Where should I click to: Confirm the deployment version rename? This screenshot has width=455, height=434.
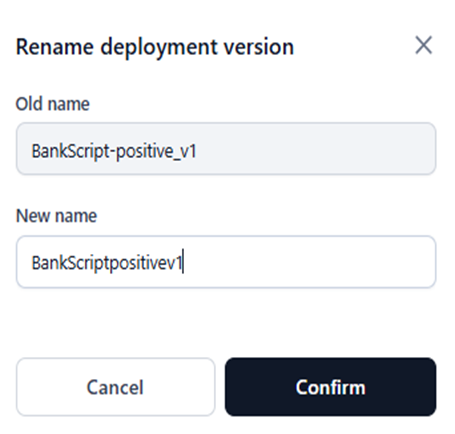coord(330,387)
